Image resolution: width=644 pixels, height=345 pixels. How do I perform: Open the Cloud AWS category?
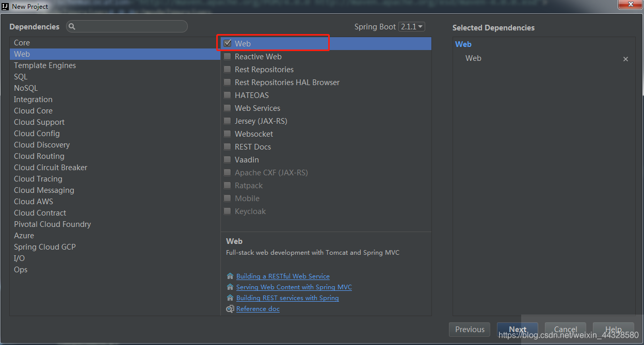115,202
